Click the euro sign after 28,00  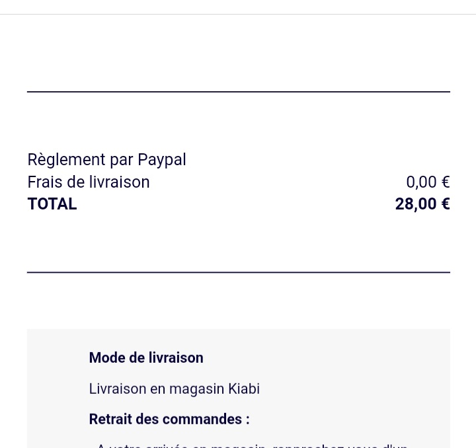445,204
